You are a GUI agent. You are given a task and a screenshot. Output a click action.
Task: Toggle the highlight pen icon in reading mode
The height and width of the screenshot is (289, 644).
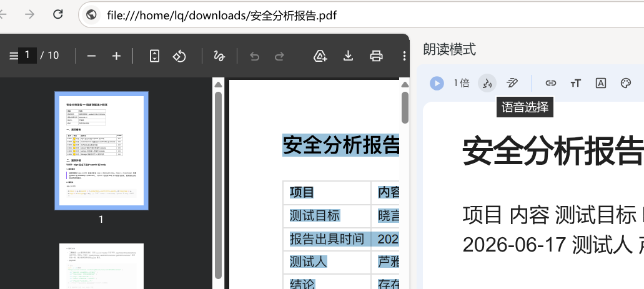point(512,84)
